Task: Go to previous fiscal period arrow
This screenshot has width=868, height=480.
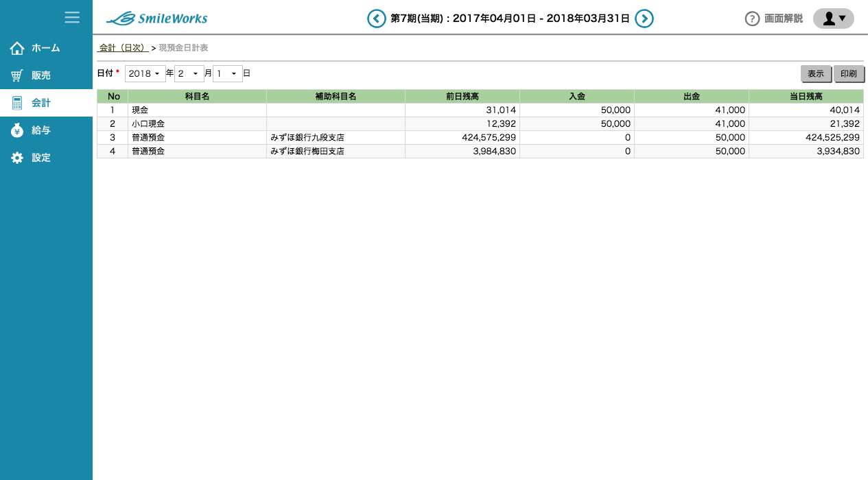Action: click(377, 19)
